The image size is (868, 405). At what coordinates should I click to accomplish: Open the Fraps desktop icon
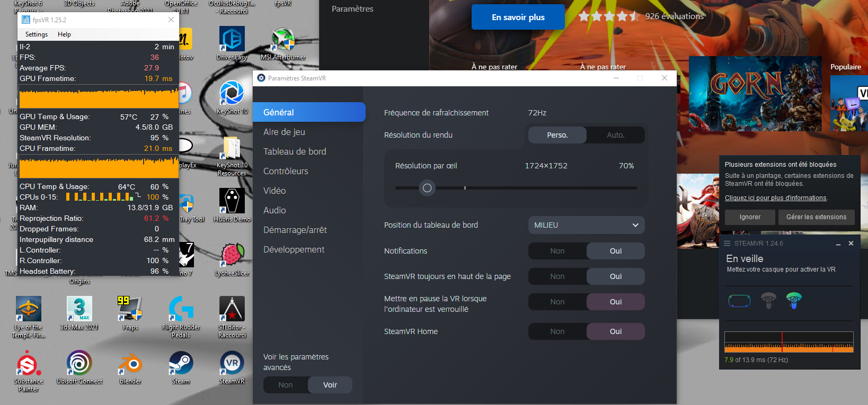pyautogui.click(x=130, y=313)
